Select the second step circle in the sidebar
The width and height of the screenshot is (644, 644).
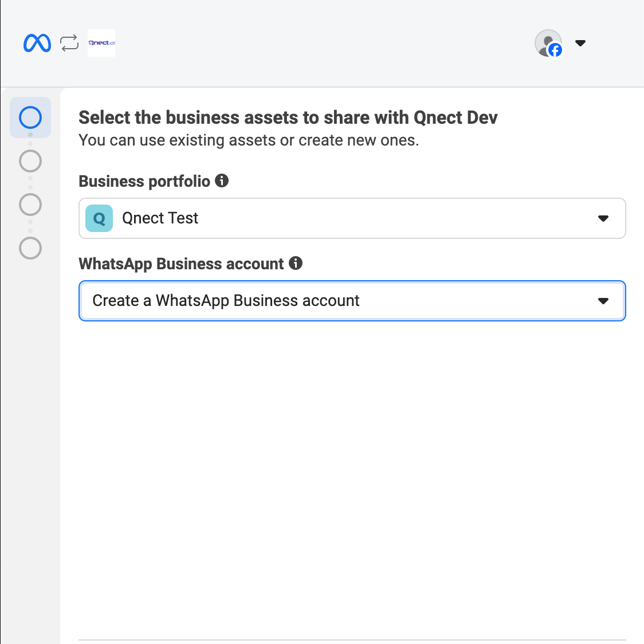[x=30, y=161]
